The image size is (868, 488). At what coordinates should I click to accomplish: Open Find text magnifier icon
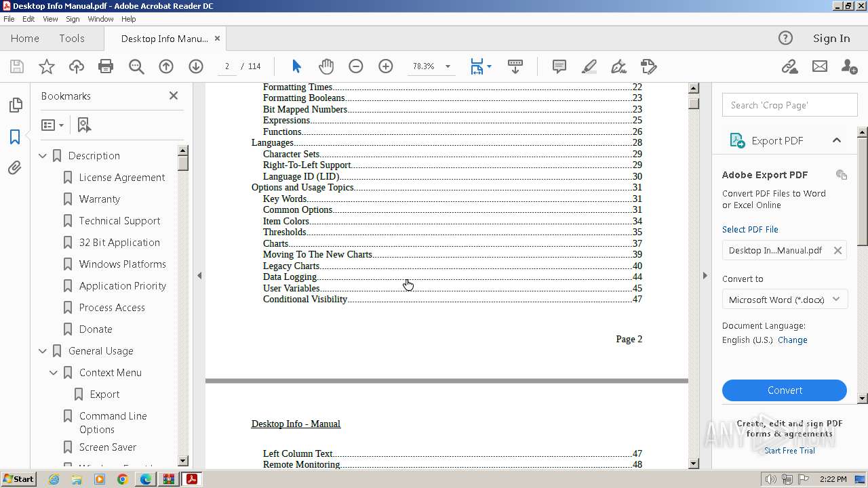click(x=136, y=66)
